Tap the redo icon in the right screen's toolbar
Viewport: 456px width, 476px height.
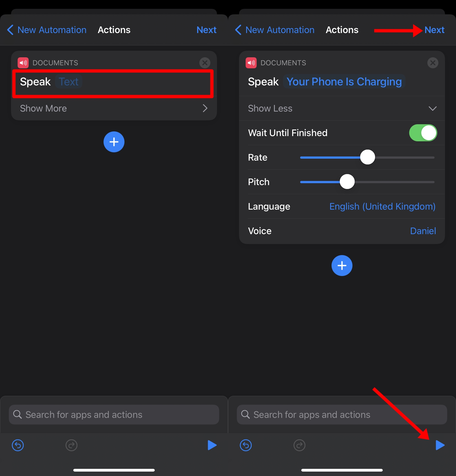[x=299, y=445]
